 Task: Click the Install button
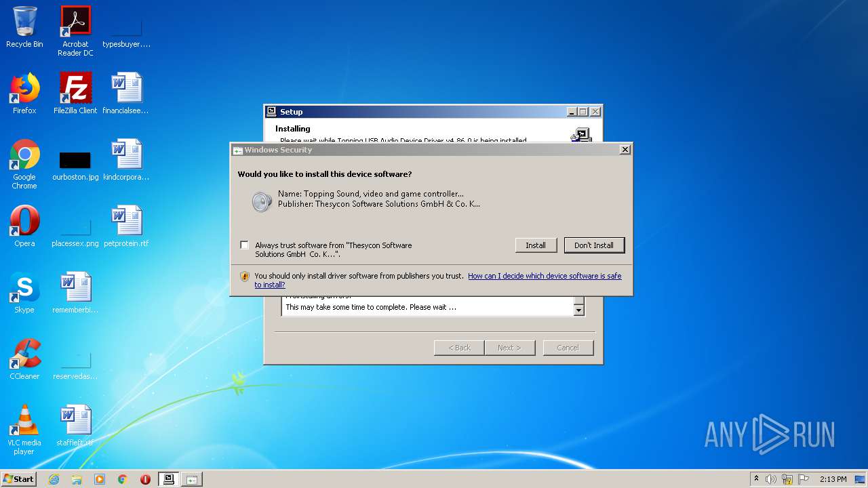point(536,245)
